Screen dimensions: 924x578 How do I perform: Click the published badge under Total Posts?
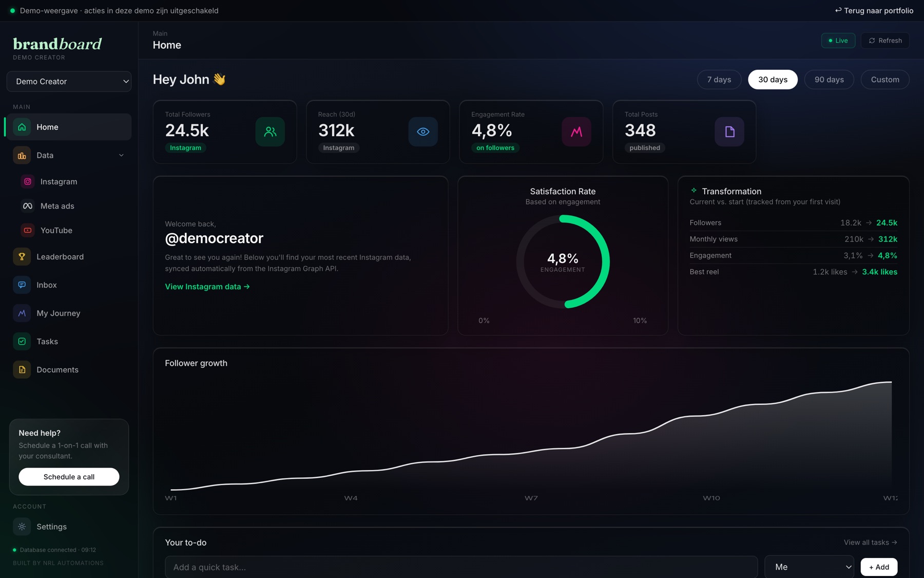(645, 148)
